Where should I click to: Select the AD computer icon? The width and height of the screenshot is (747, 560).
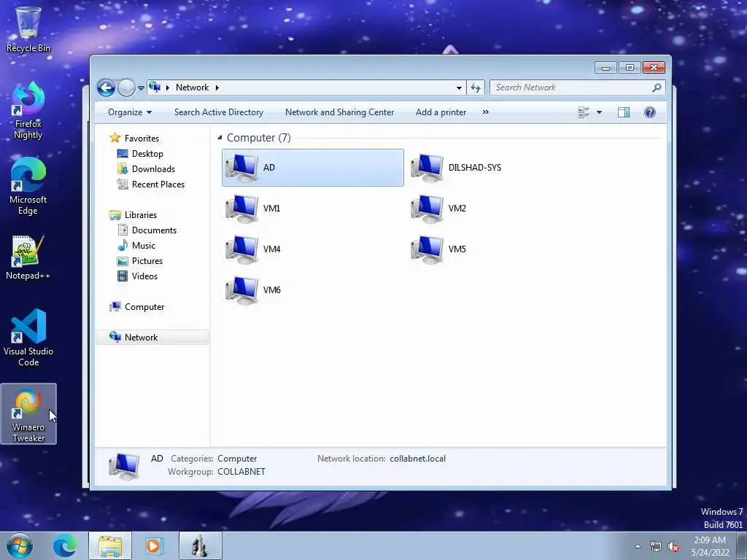pos(242,168)
